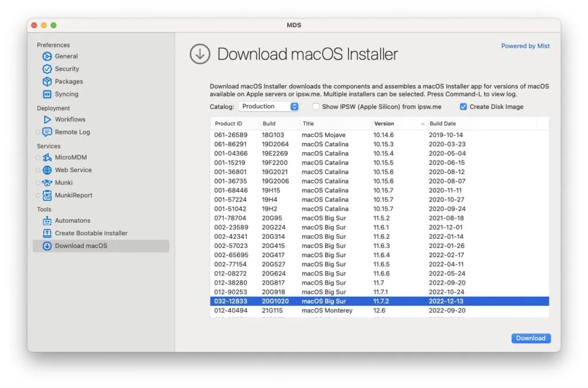Uncheck Create Disk Image checkbox

463,106
